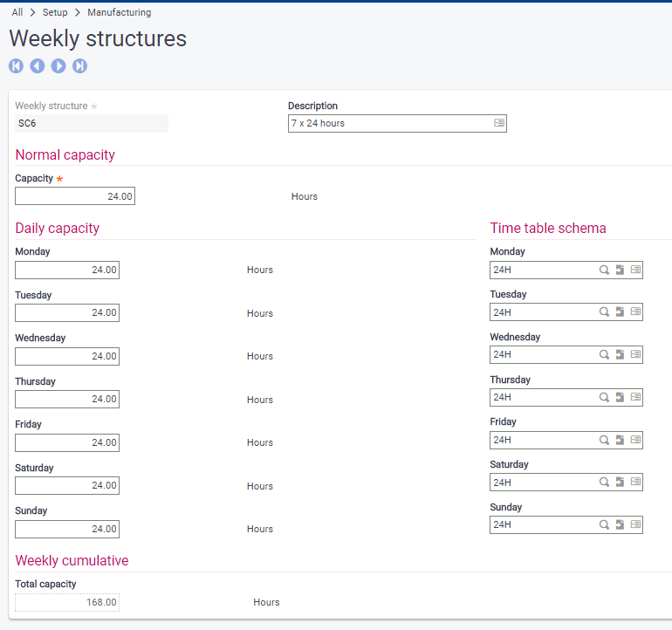The image size is (672, 630).
Task: Click into the Description text field
Action: coord(389,124)
